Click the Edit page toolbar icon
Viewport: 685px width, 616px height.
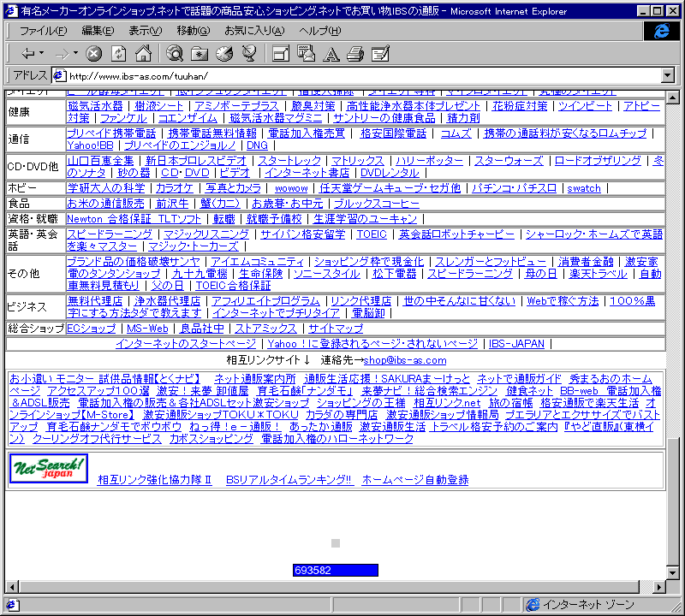tap(380, 54)
